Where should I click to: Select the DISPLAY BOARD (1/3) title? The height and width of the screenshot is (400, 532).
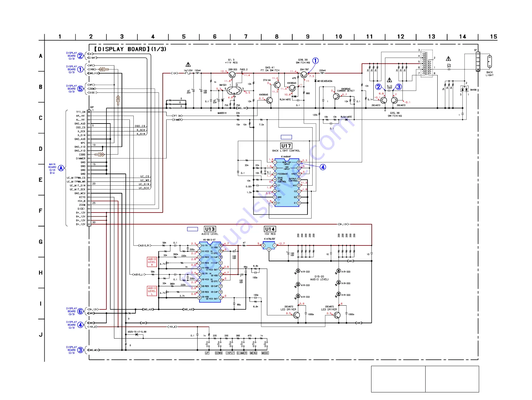click(x=130, y=49)
